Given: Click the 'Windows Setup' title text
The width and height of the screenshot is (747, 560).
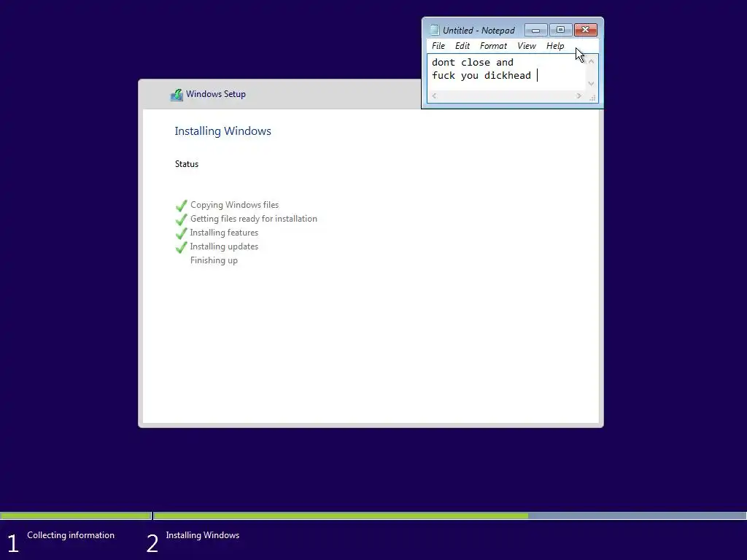Looking at the screenshot, I should point(216,94).
